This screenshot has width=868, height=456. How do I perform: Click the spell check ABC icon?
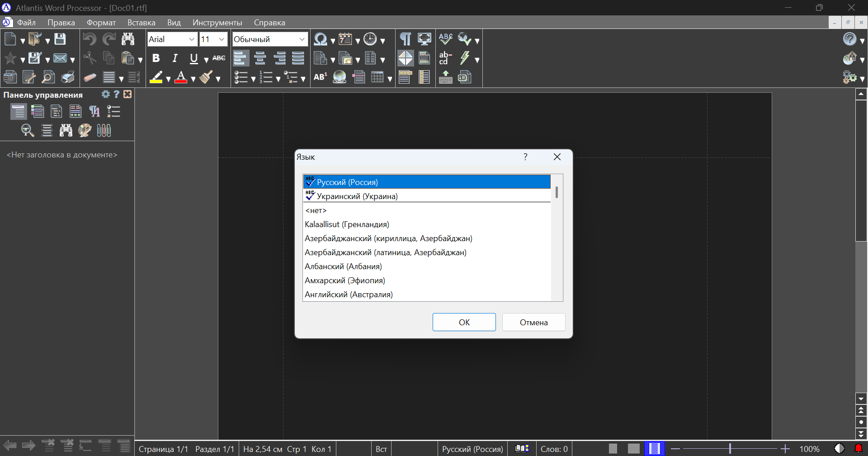(446, 39)
